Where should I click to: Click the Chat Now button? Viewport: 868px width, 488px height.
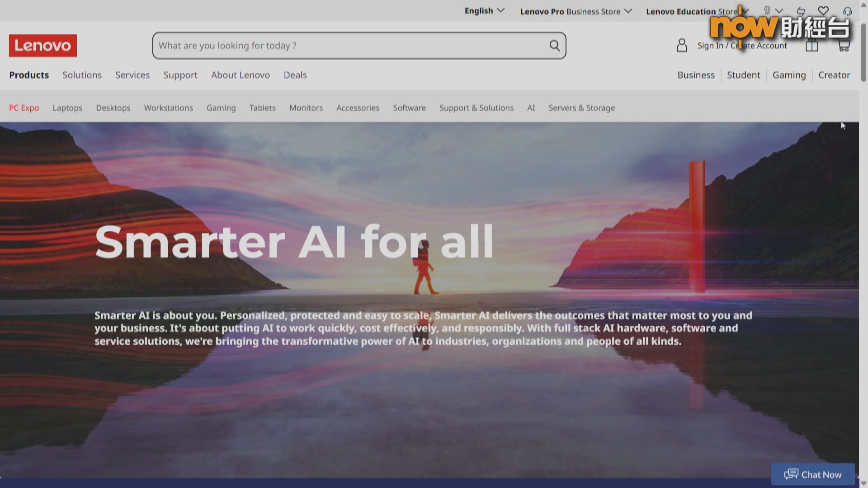813,474
